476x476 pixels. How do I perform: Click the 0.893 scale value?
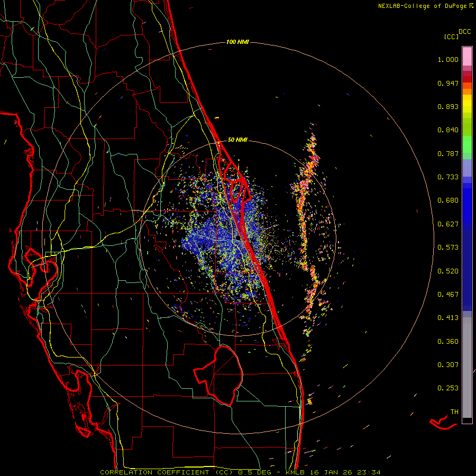pyautogui.click(x=448, y=106)
